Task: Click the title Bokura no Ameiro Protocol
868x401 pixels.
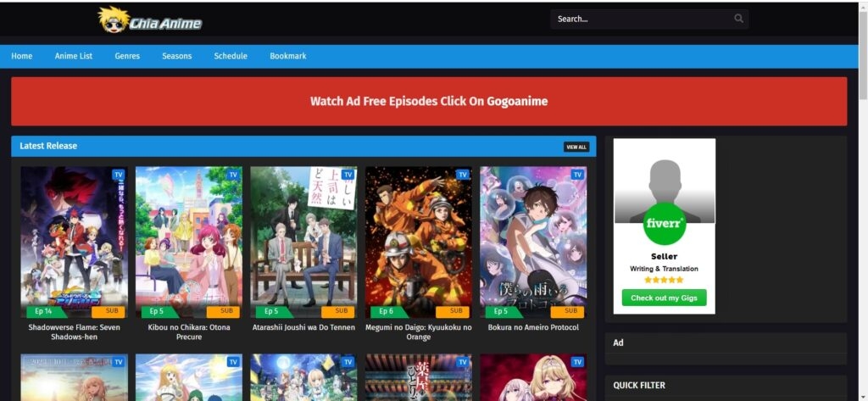Action: pos(533,327)
